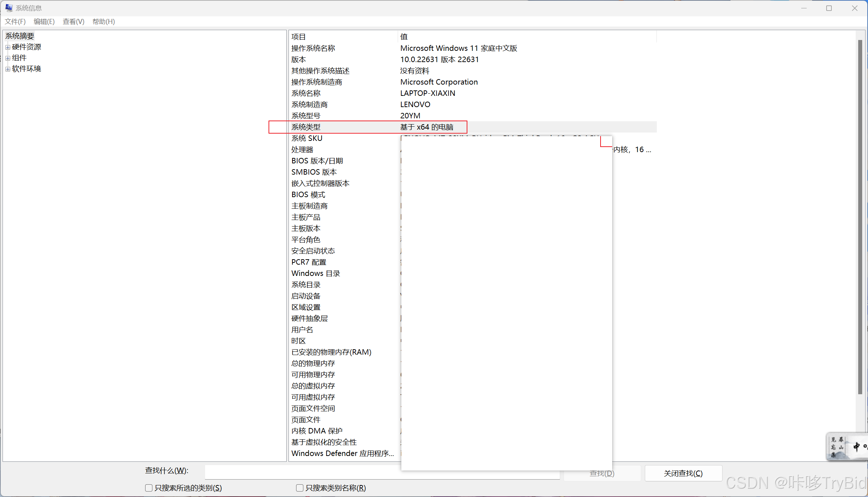
Task: Select the Windows 目录 row
Action: 345,273
